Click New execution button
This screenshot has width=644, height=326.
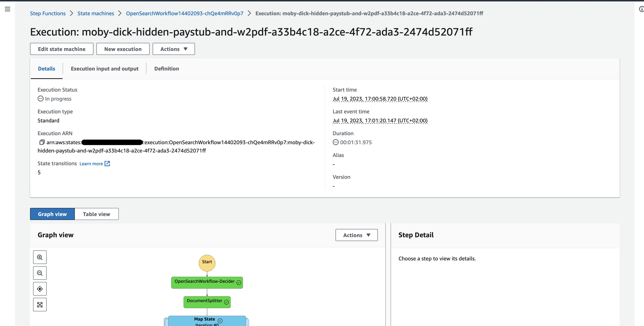tap(123, 49)
